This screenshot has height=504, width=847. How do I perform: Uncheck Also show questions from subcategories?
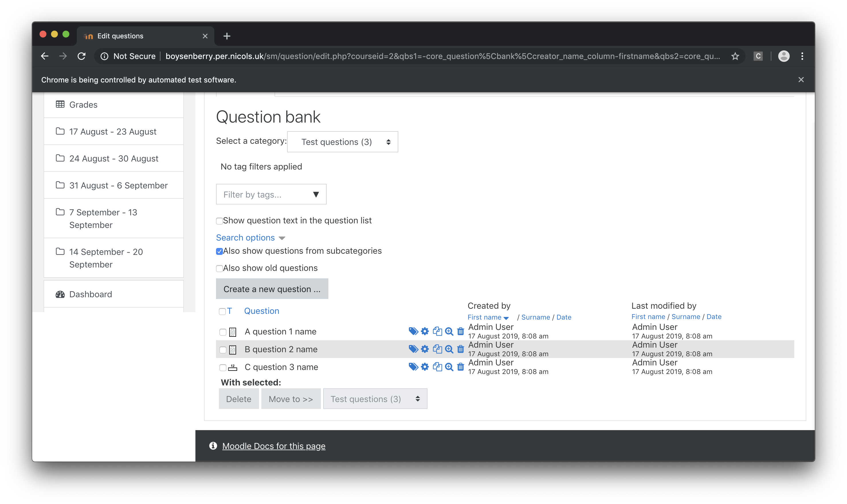tap(219, 251)
